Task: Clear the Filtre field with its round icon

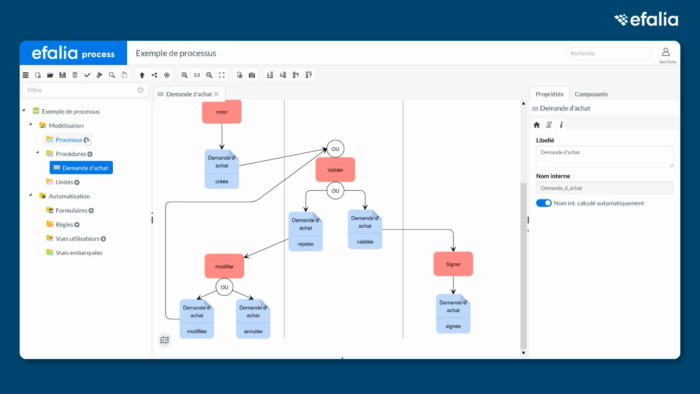Action: (x=141, y=90)
